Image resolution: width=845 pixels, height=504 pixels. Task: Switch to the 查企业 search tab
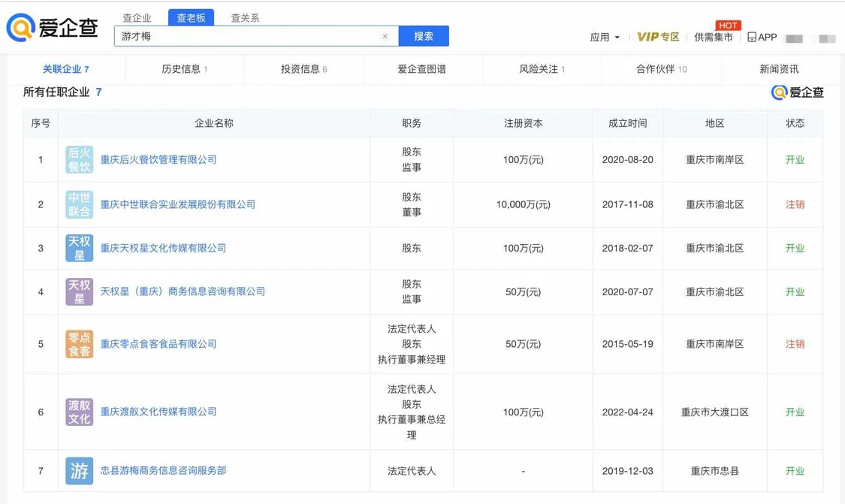[x=137, y=18]
